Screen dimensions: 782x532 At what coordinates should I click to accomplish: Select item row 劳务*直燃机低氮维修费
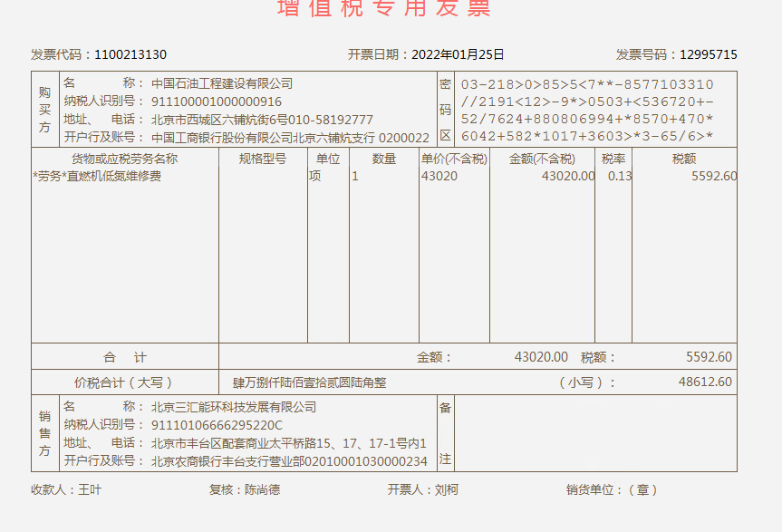[x=97, y=176]
